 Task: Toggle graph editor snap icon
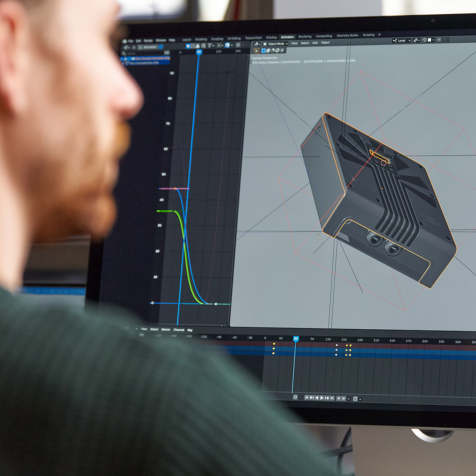(x=227, y=45)
